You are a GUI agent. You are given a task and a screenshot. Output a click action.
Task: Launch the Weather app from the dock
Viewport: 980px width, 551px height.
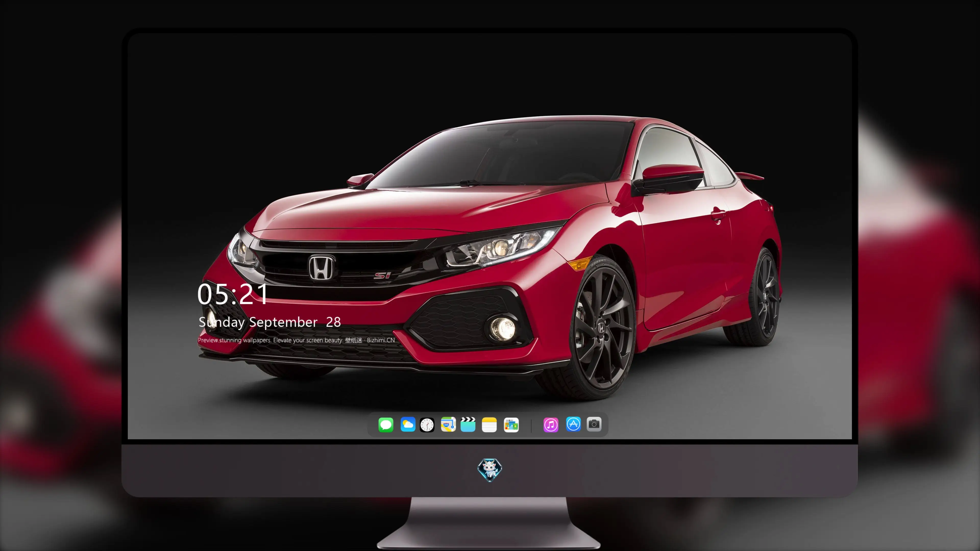tap(408, 425)
